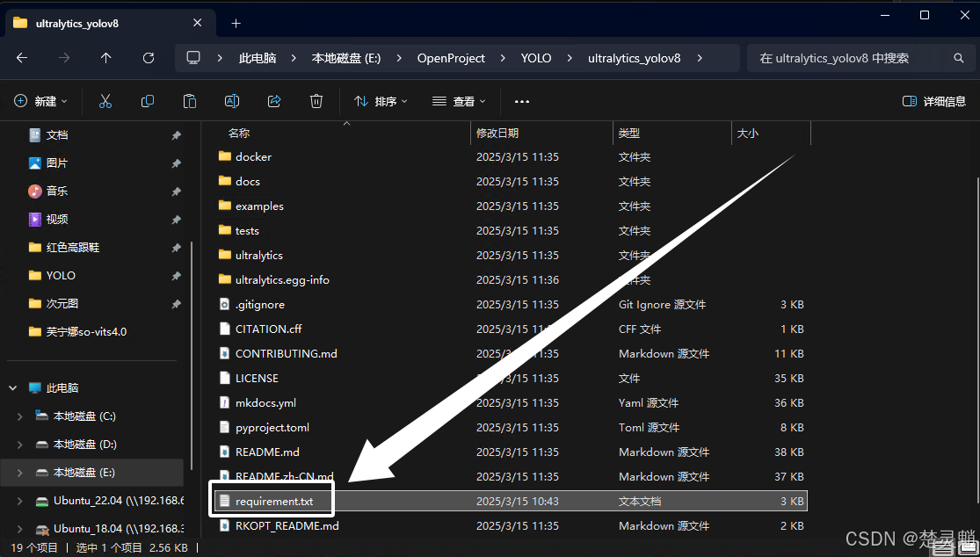Open the 查看 view dropdown
Viewport: 980px width, 557px height.
(459, 101)
